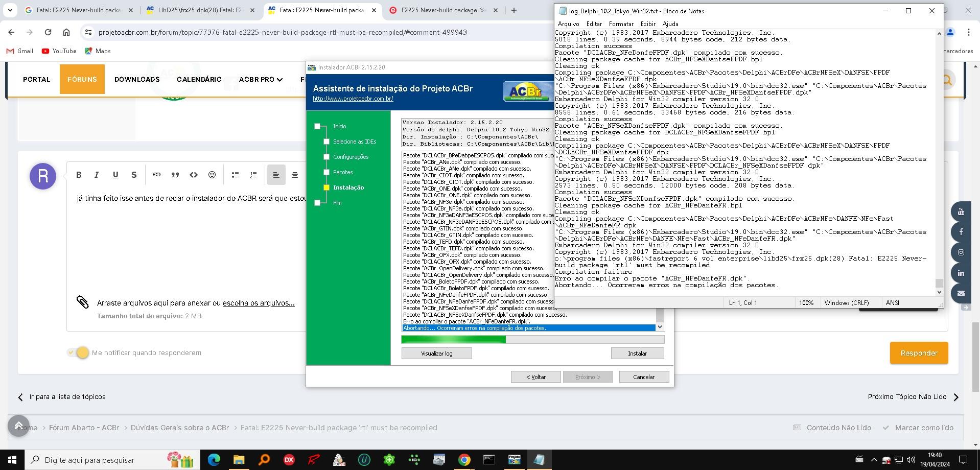This screenshot has width=980, height=470.
Task: Align text left in reply editor
Action: 276,175
